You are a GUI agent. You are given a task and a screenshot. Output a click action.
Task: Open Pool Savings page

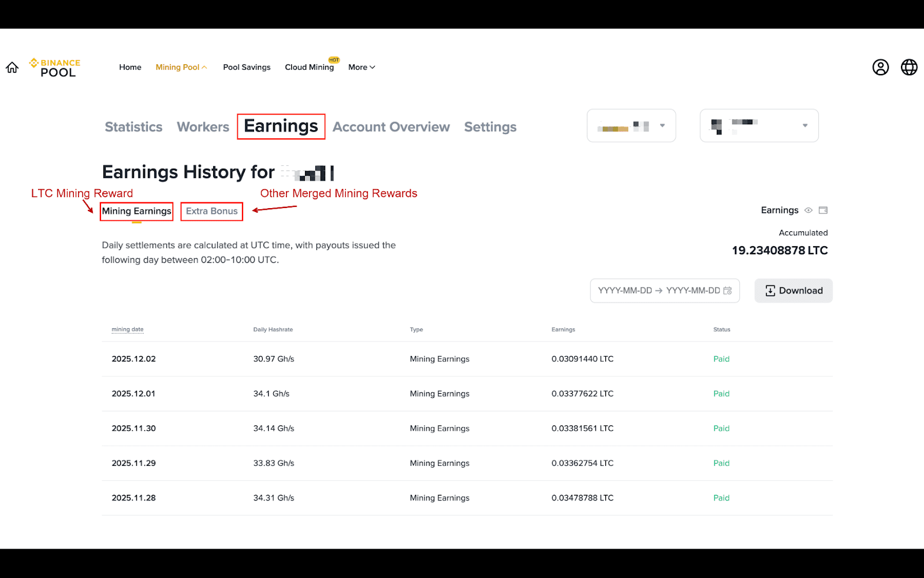247,67
